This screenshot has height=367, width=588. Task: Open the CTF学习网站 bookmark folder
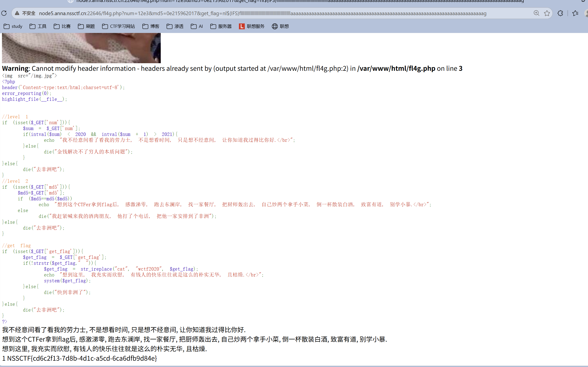118,26
